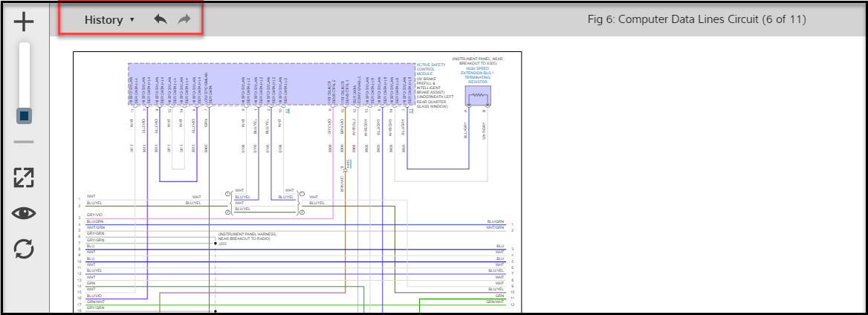The width and height of the screenshot is (868, 315).
Task: Click the zoom in plus icon
Action: tap(24, 22)
